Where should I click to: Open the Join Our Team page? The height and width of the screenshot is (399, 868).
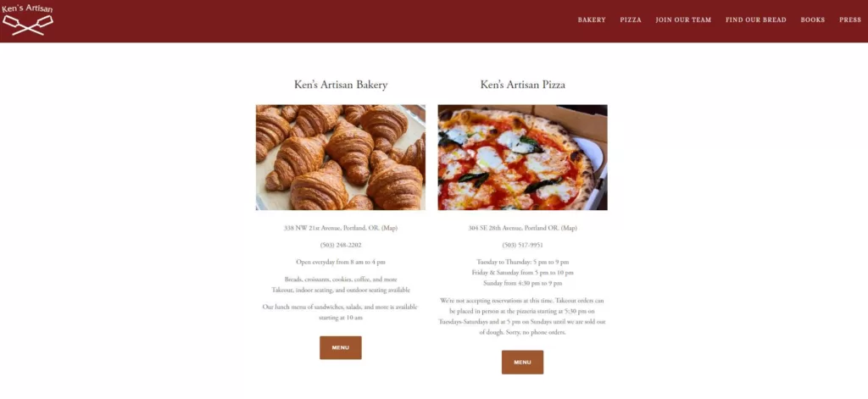pos(683,19)
